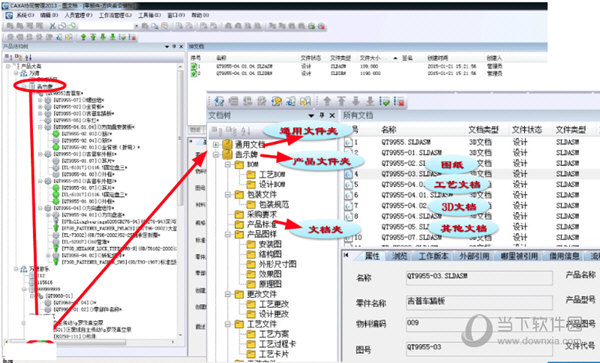
Task: Click the green checkmark icon in small top toolbar
Action: point(123,37)
